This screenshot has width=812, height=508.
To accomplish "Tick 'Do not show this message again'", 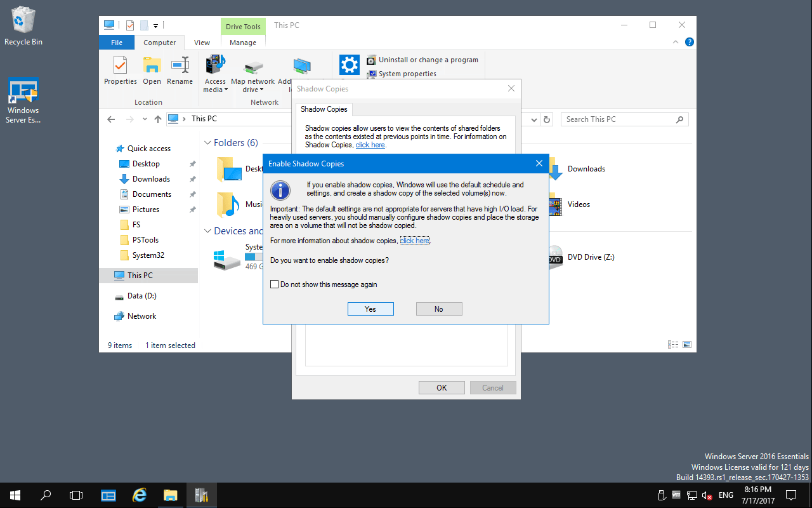I will pyautogui.click(x=275, y=284).
